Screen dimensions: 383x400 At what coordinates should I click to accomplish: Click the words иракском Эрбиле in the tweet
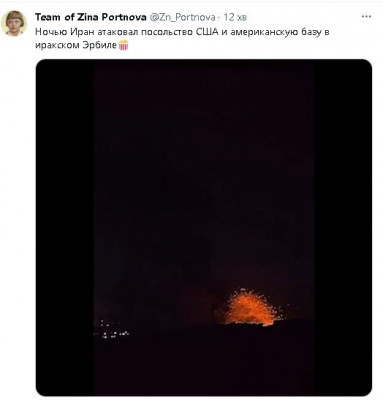76,45
